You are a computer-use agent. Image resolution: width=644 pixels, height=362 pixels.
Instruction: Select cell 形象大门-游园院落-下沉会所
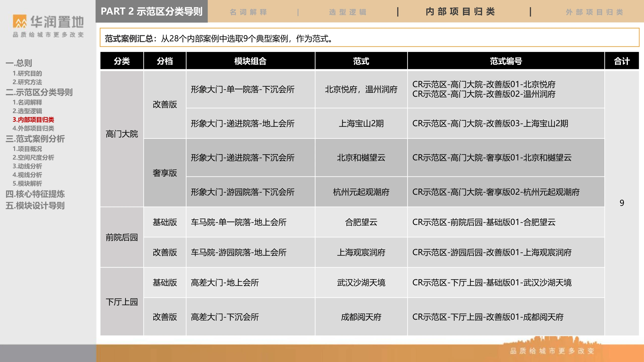(250, 192)
